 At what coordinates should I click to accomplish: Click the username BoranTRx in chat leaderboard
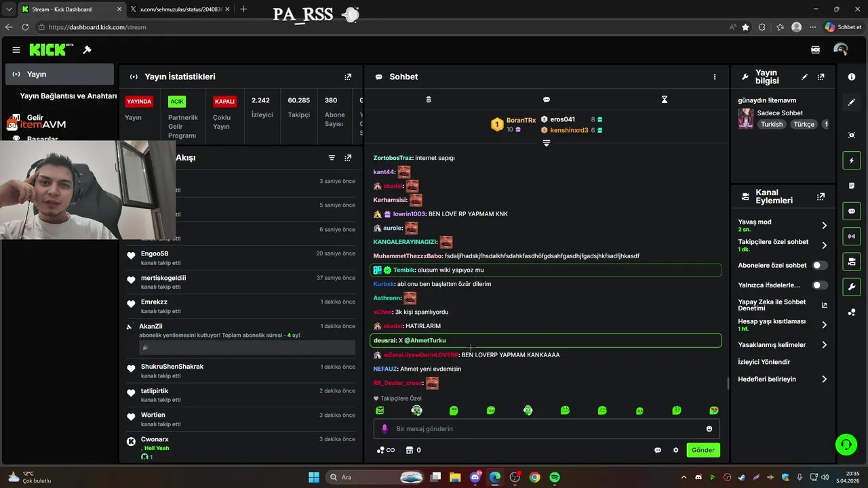[521, 120]
